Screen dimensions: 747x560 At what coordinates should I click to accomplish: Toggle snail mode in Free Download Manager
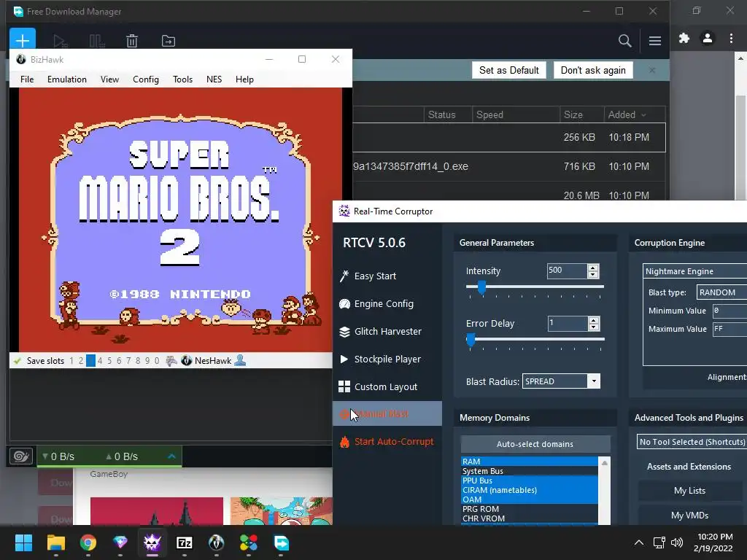[x=21, y=456]
